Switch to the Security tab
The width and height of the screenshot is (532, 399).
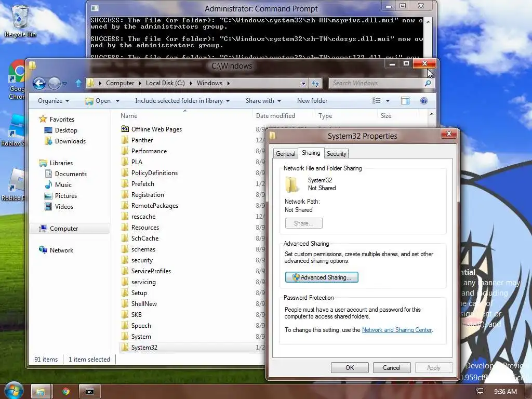336,154
